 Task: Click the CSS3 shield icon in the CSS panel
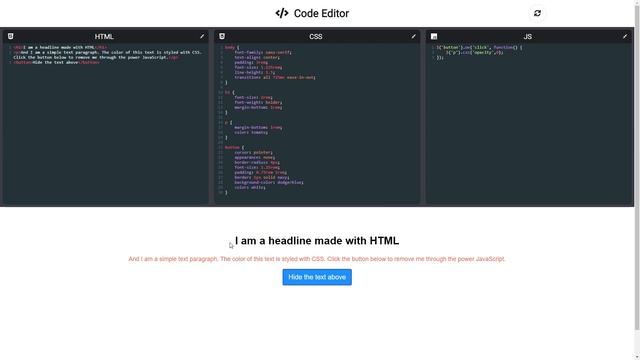pyautogui.click(x=222, y=36)
